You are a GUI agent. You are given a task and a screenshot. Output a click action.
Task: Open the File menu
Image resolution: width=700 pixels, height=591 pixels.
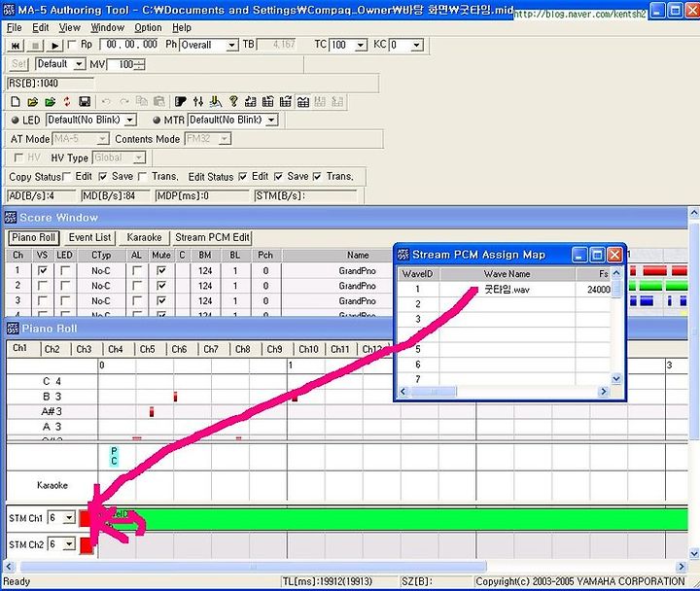pos(14,27)
